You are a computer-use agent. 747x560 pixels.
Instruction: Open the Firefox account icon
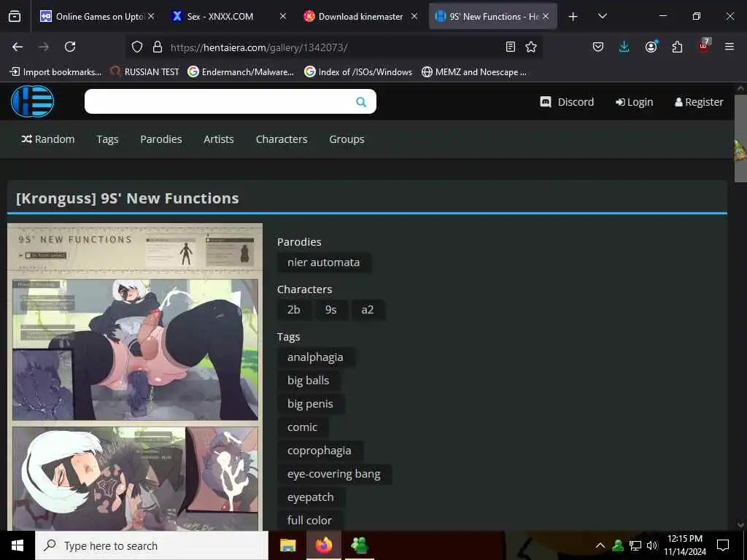point(651,47)
